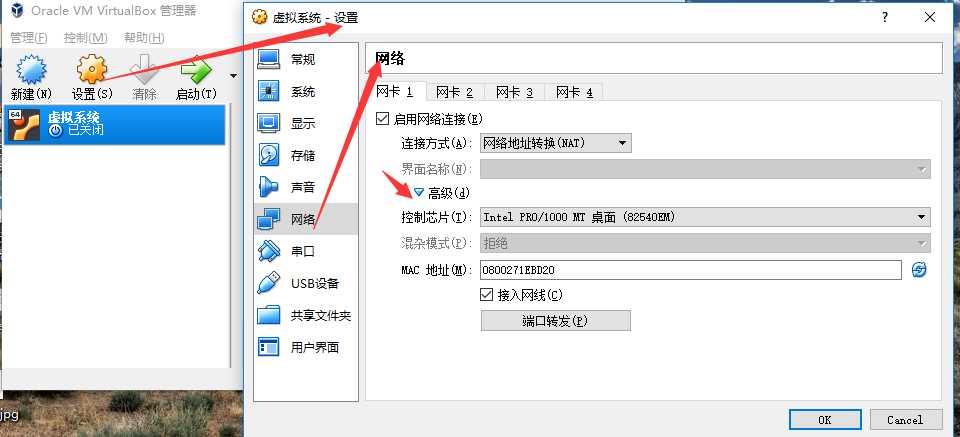Select the 串口 serial ports category icon
Screen dimensions: 960x437
point(268,252)
